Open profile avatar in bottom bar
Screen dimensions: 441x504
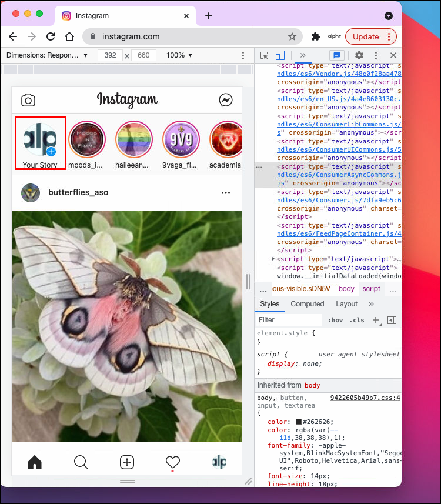tap(219, 462)
